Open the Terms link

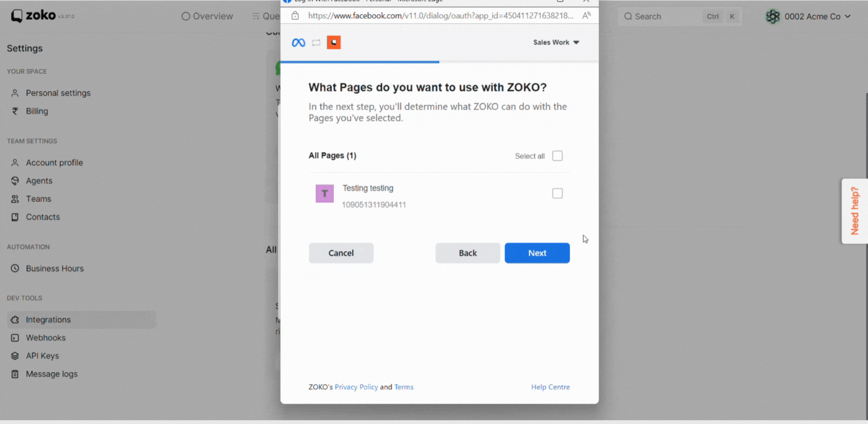pos(403,387)
